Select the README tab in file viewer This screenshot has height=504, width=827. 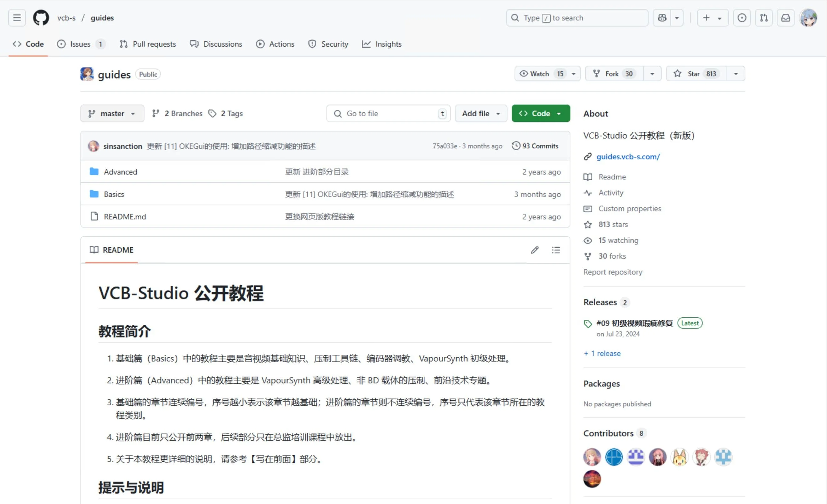[112, 250]
